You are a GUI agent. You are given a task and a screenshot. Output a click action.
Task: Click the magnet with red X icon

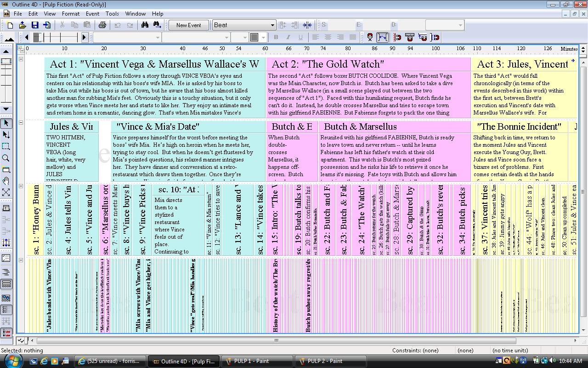[x=370, y=37]
